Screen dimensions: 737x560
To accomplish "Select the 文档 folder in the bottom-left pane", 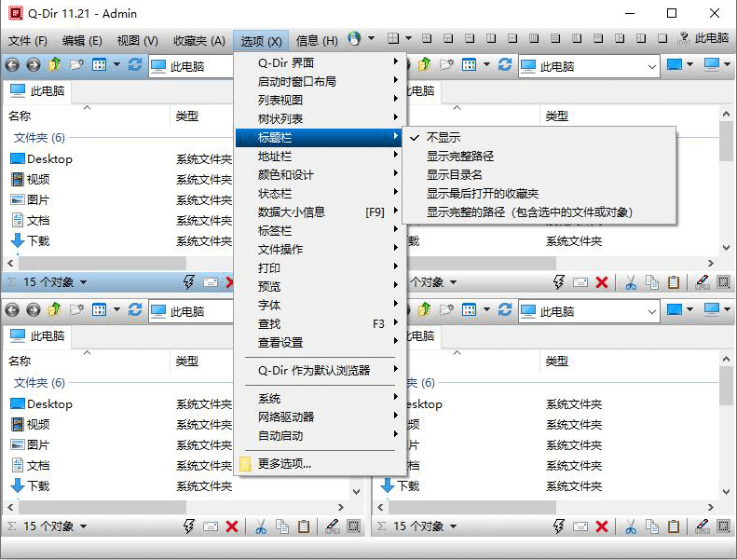I will 31,466.
